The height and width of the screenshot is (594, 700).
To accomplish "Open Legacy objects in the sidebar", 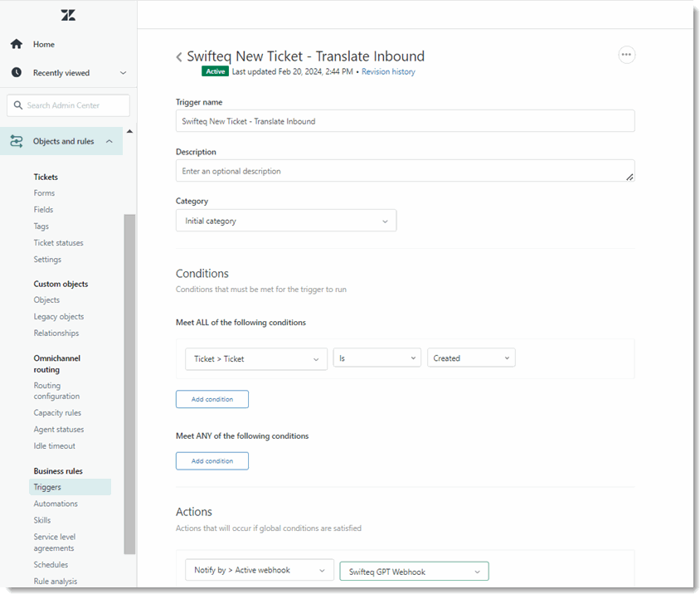I will pos(59,317).
